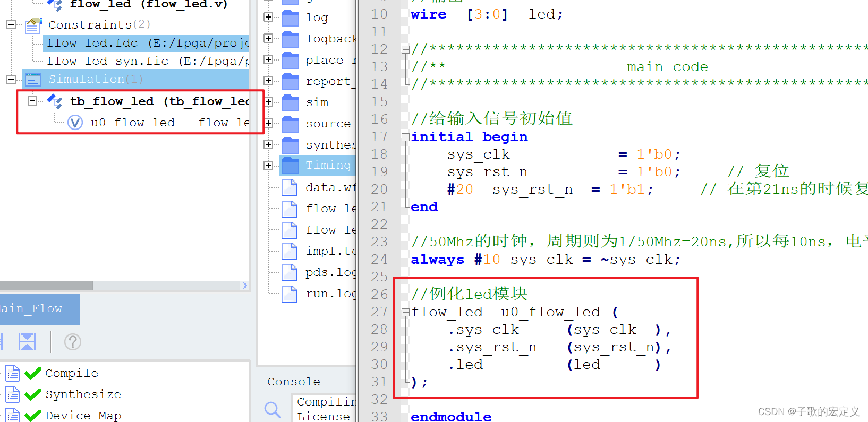Click the console search magnifier icon
Image resolution: width=868 pixels, height=422 pixels.
pos(273,410)
